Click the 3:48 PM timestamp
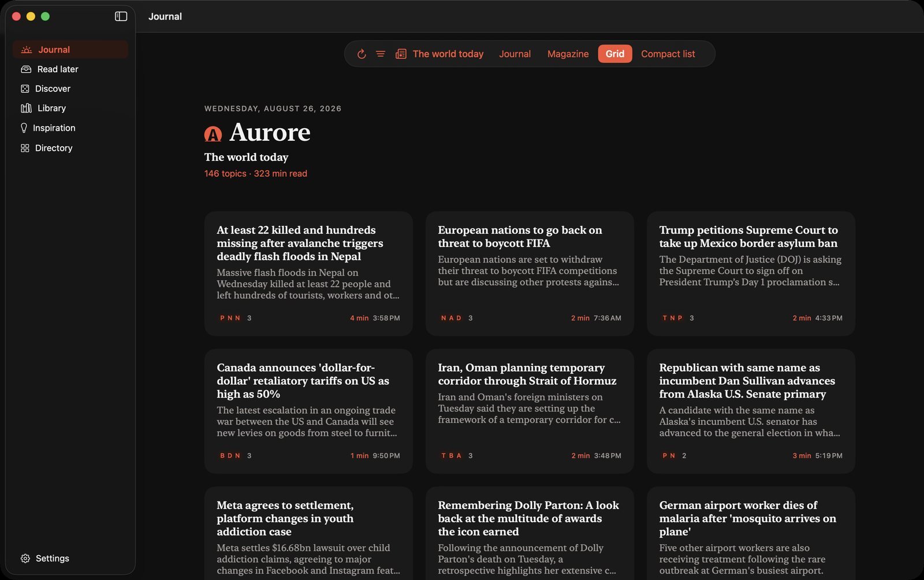This screenshot has width=924, height=580. 608,456
